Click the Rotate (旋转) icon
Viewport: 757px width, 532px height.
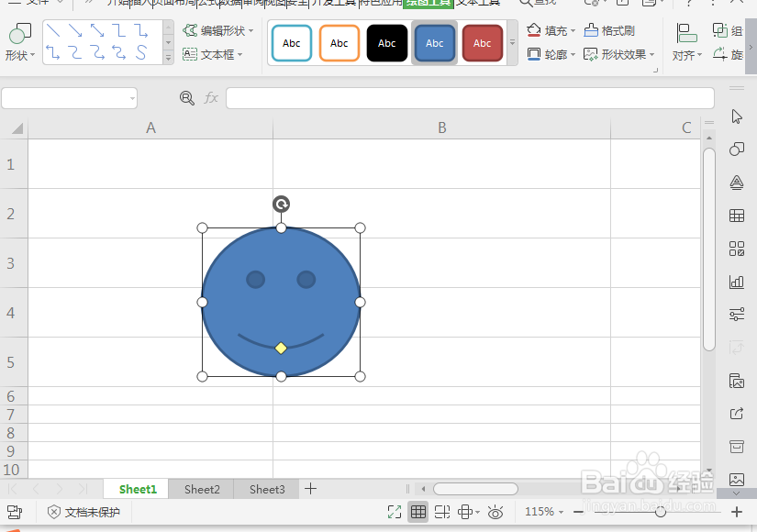click(719, 53)
